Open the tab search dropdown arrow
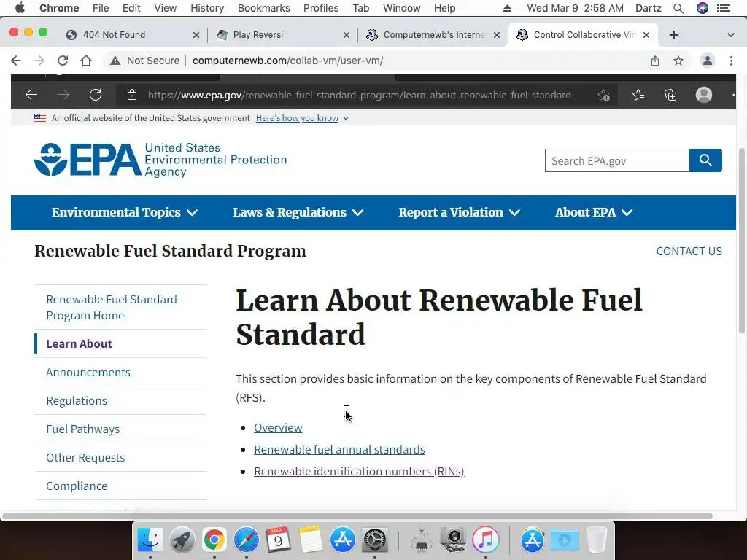The height and width of the screenshot is (560, 747). (x=731, y=35)
